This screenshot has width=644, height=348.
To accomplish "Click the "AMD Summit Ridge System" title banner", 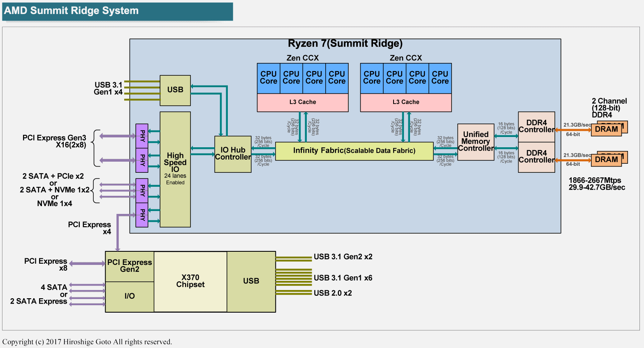I will (x=118, y=12).
